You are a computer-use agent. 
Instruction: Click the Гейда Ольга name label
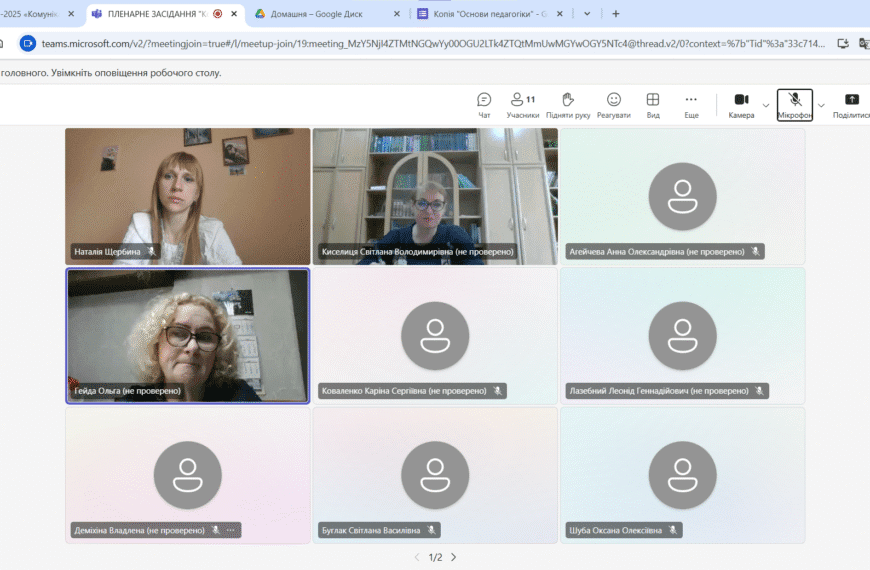128,391
